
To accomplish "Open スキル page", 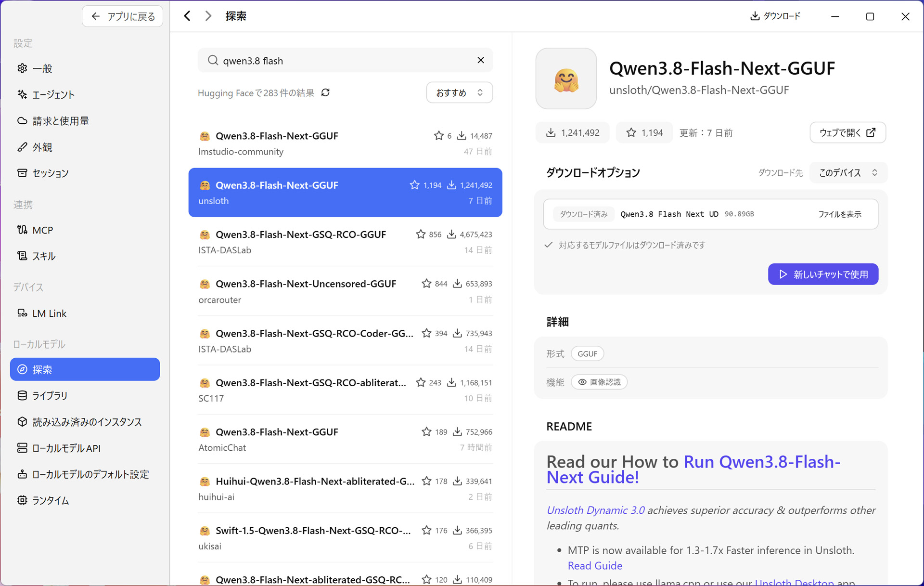I will pos(85,256).
